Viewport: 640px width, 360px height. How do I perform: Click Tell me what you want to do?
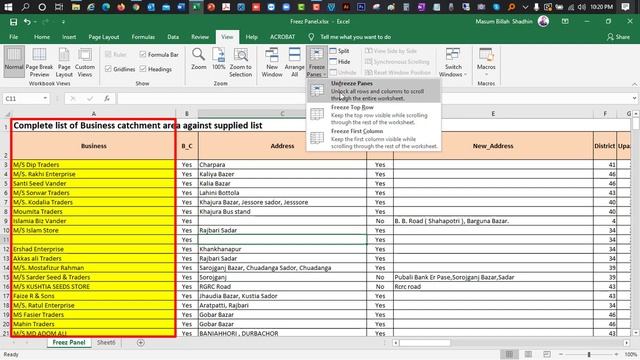pos(355,37)
